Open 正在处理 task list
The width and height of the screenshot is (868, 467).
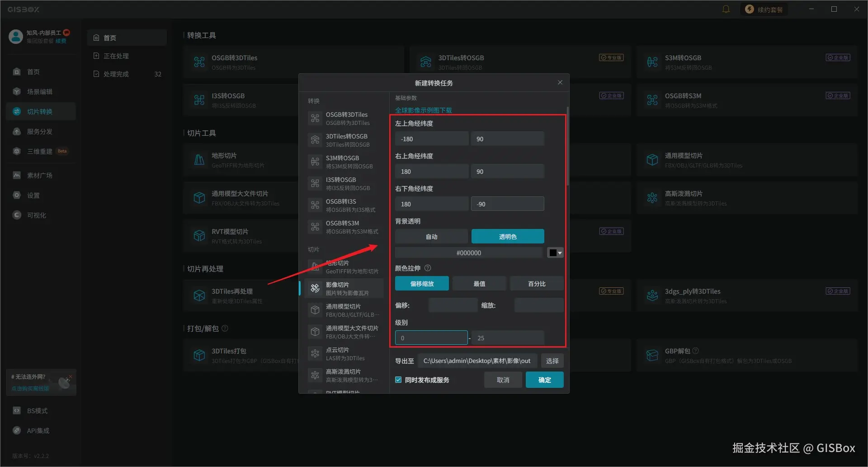[x=127, y=56]
